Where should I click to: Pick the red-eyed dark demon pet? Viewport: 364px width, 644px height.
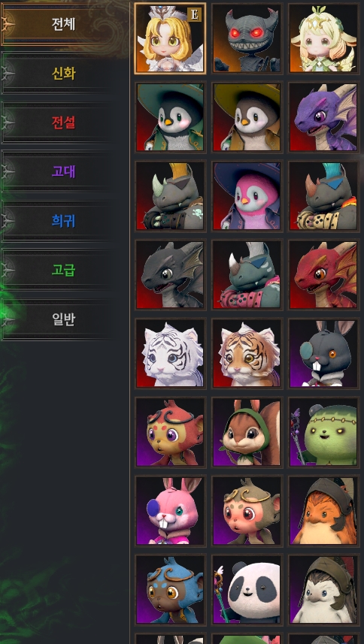point(247,38)
